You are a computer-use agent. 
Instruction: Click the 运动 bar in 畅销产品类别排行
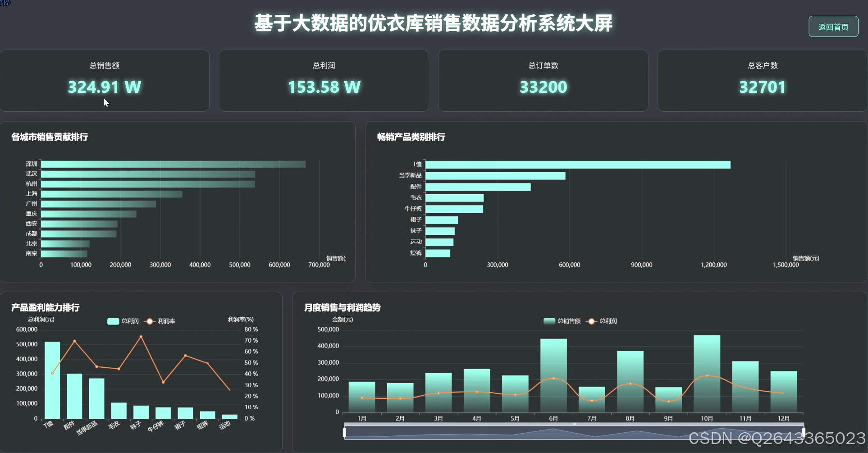click(x=439, y=242)
